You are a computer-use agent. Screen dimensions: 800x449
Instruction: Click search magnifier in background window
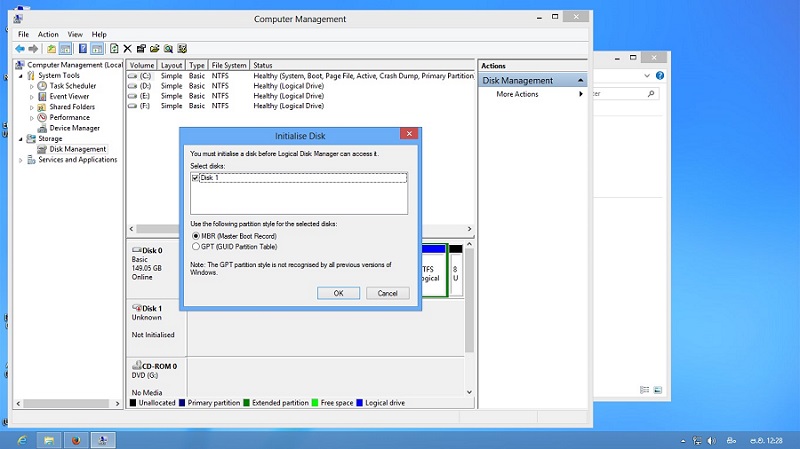pos(651,94)
